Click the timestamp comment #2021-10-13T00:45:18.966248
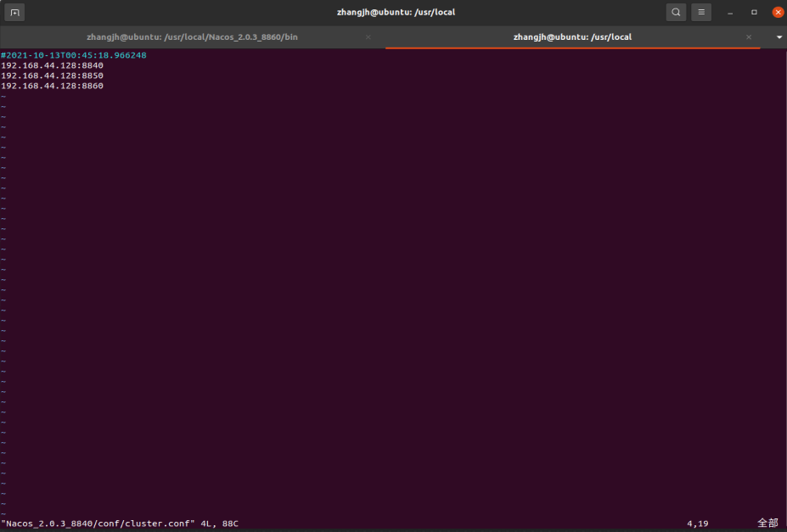This screenshot has width=787, height=532. click(x=74, y=55)
